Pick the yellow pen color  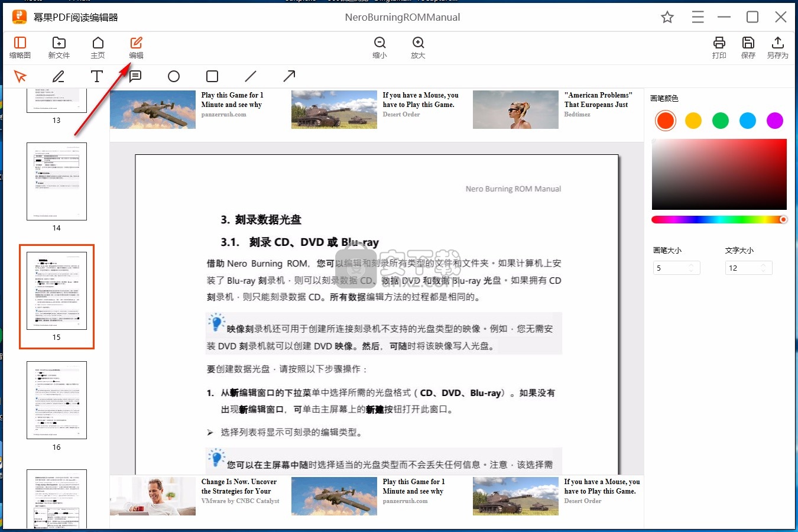(693, 121)
